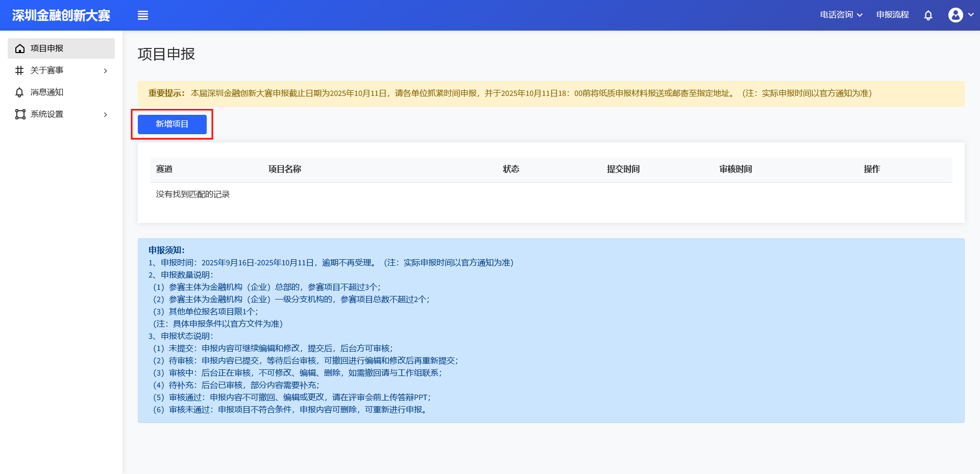Select 项目申报 in the sidebar
Screen dimensions: 980x474
coord(47,48)
